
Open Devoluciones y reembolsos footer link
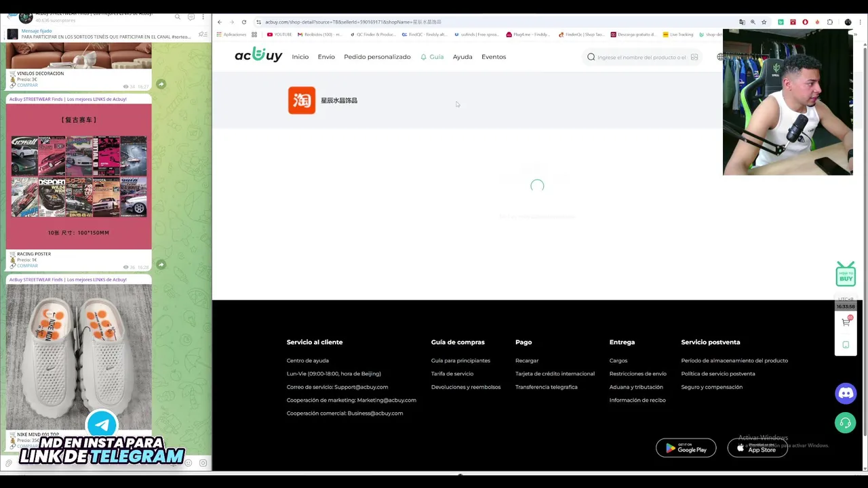click(466, 387)
